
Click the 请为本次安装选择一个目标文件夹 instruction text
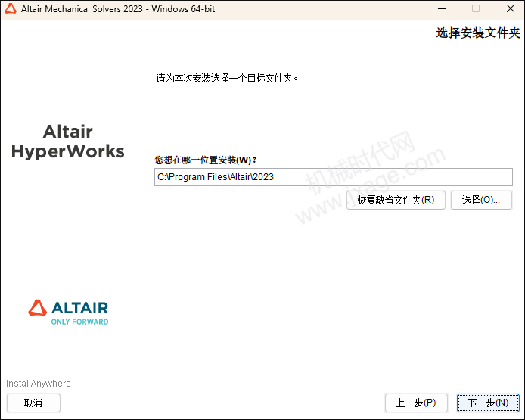click(x=227, y=78)
